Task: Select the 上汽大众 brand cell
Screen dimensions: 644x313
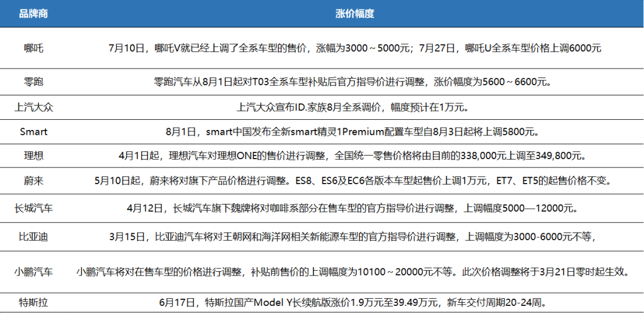Action: [x=33, y=107]
